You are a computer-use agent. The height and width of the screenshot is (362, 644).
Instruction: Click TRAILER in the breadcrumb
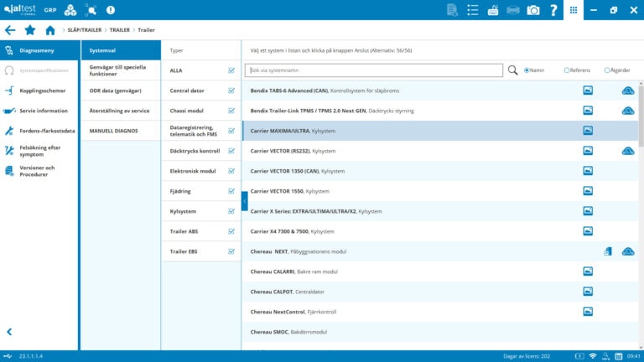tap(120, 30)
